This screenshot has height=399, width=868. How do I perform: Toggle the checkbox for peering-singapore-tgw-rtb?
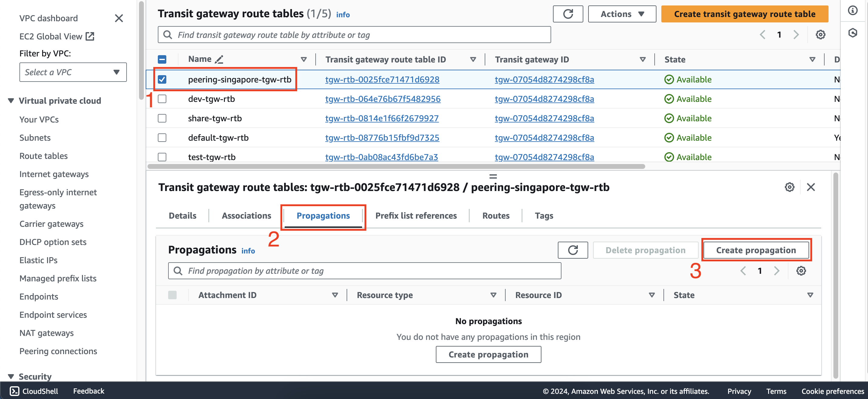click(x=163, y=79)
